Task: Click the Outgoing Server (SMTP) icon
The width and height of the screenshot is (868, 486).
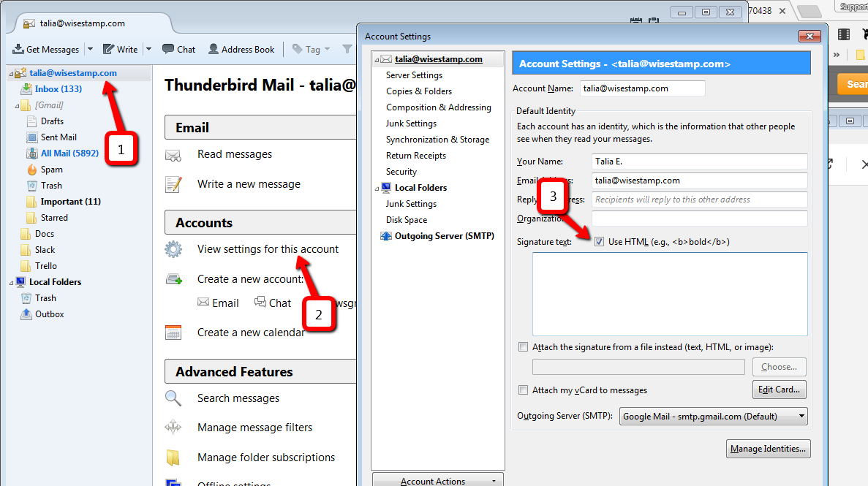Action: coord(386,236)
